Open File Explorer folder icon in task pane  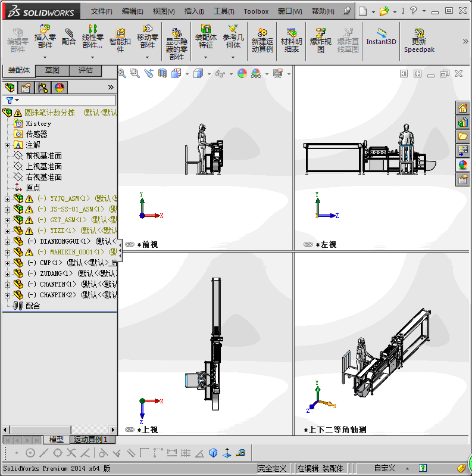[x=462, y=136]
